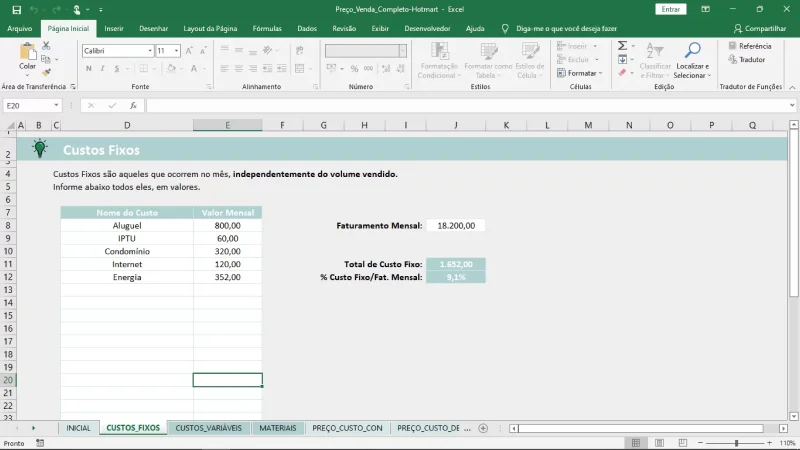Select the Format Painter brush icon
800x450 pixels.
coord(46,71)
